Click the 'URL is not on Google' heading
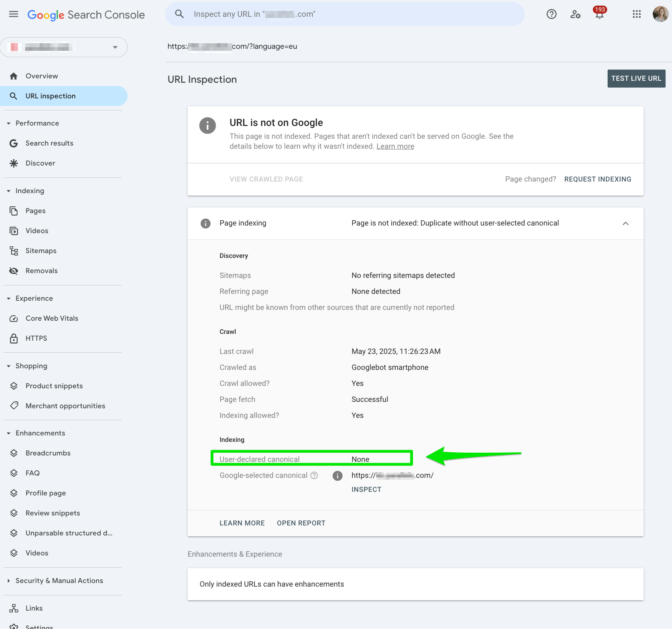The image size is (672, 629). click(x=276, y=123)
